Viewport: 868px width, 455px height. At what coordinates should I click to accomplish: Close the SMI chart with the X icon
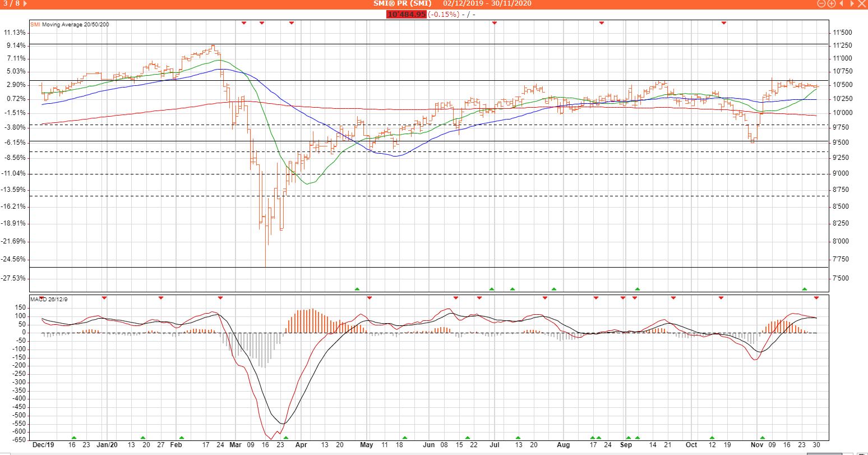862,4
